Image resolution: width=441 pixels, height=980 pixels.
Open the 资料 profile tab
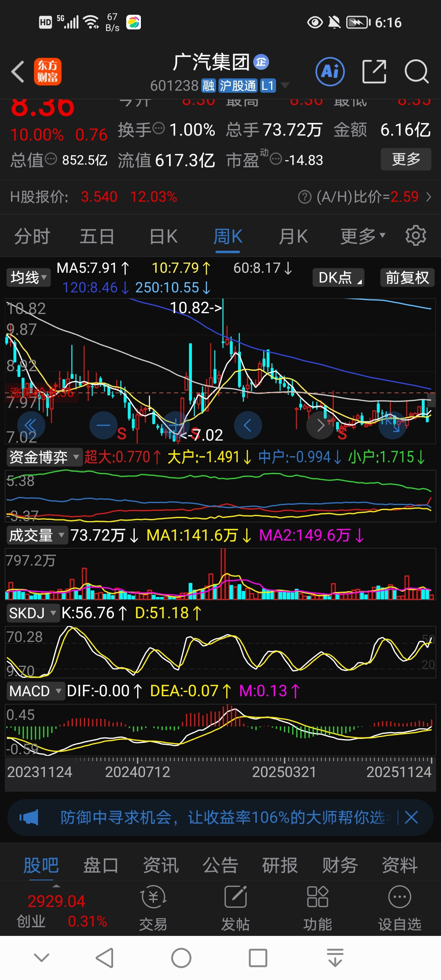click(399, 865)
